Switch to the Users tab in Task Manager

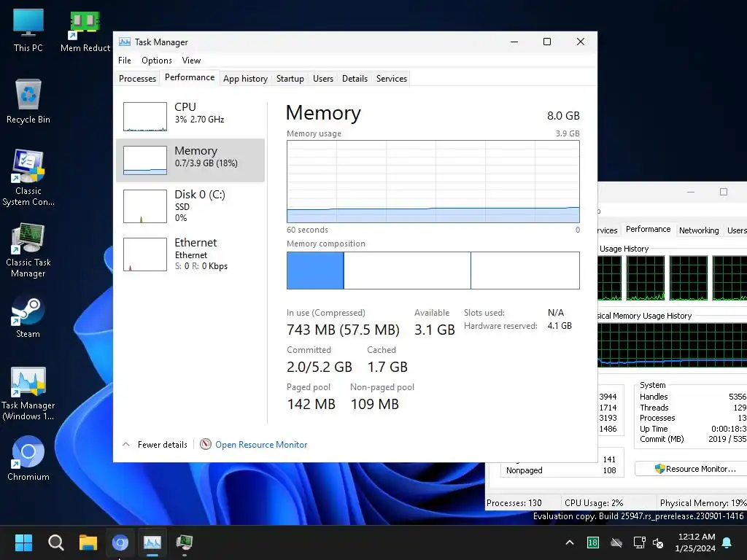click(323, 79)
